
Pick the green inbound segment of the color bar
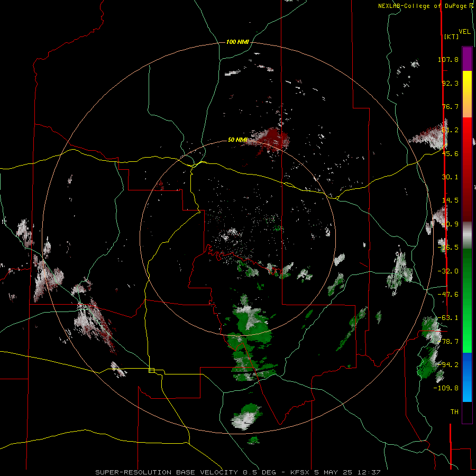(467, 300)
